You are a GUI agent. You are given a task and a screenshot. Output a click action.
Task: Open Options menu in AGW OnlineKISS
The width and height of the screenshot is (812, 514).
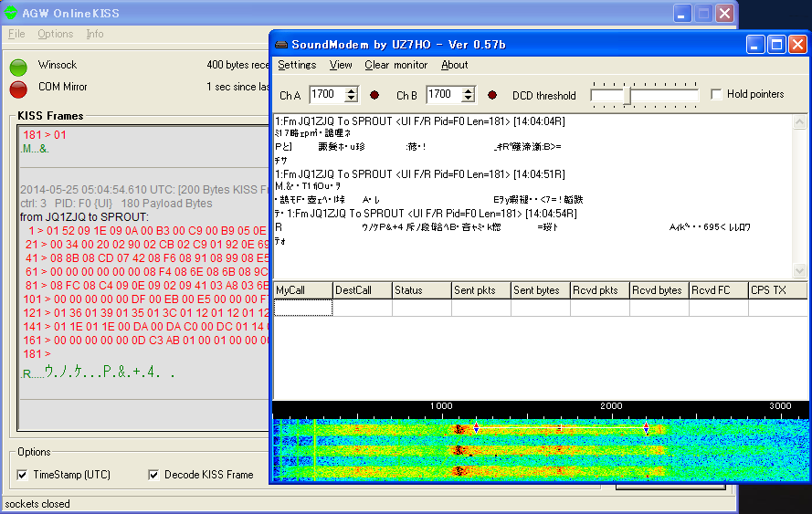coord(55,34)
